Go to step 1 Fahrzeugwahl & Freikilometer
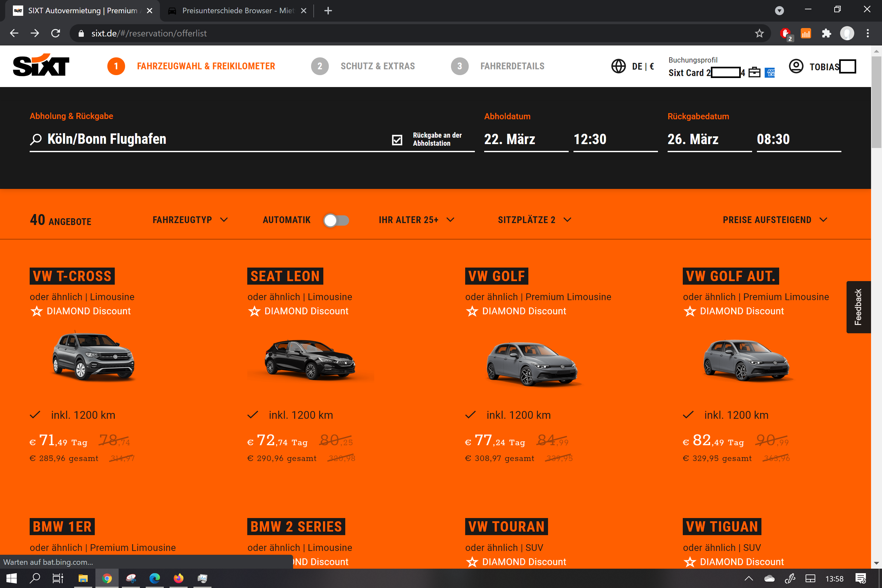882x588 pixels. tap(191, 66)
